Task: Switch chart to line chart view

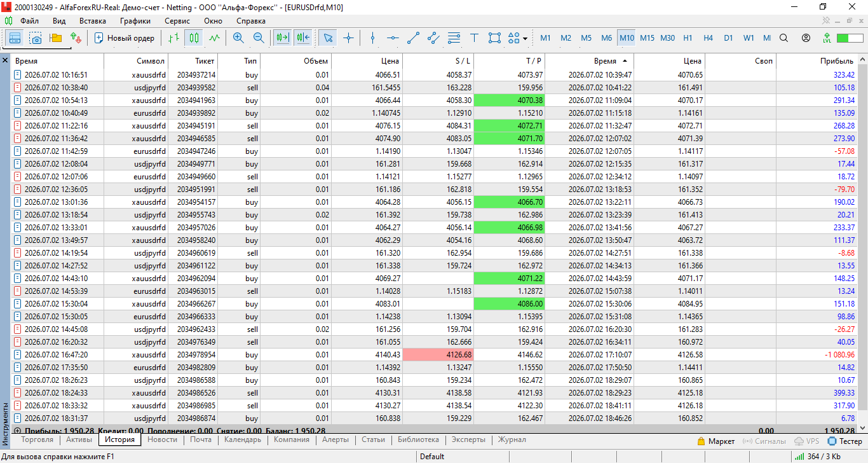Action: coord(214,38)
